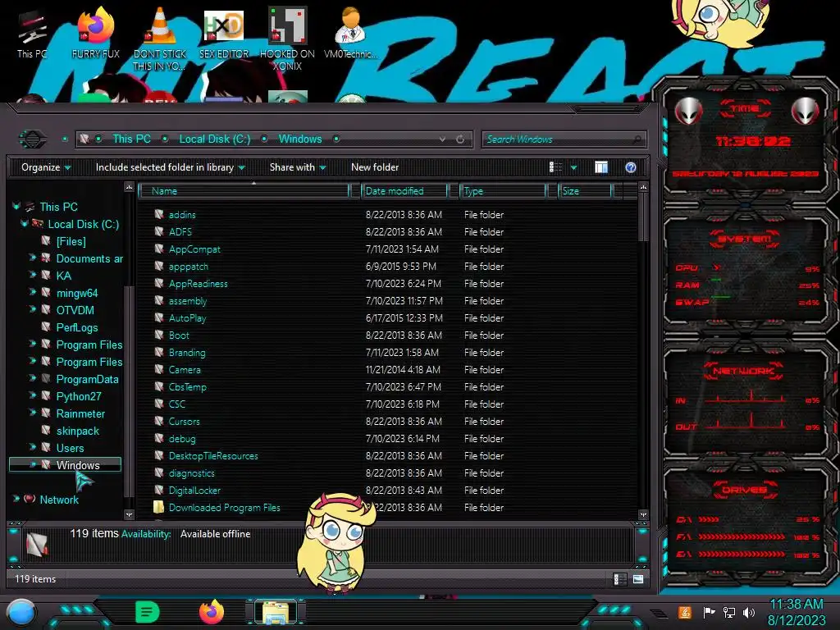Viewport: 840px width, 630px height.
Task: Expand the Python27 tree node
Action: point(32,395)
